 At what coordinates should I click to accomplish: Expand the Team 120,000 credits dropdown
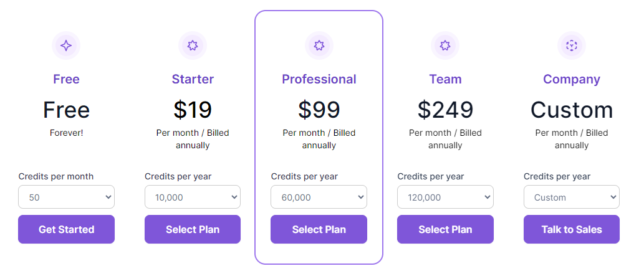click(x=445, y=197)
